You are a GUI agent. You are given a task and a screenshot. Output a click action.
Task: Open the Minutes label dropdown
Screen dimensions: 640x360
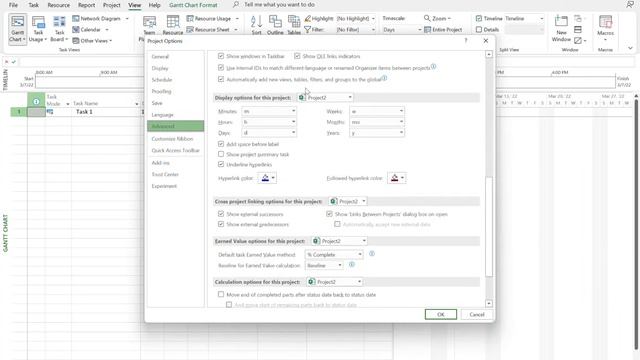pyautogui.click(x=269, y=111)
